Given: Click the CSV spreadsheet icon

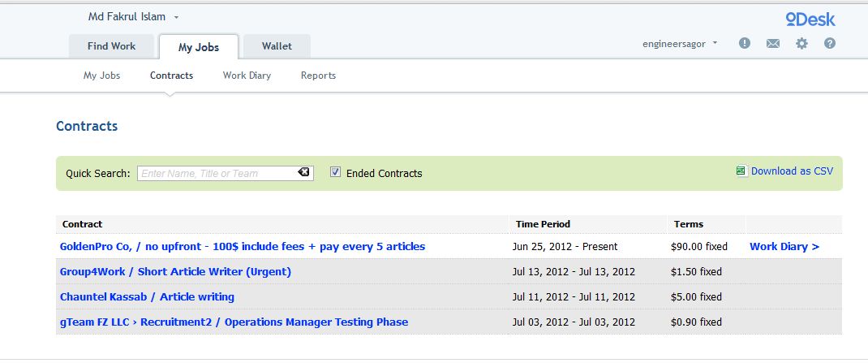Looking at the screenshot, I should (x=741, y=171).
